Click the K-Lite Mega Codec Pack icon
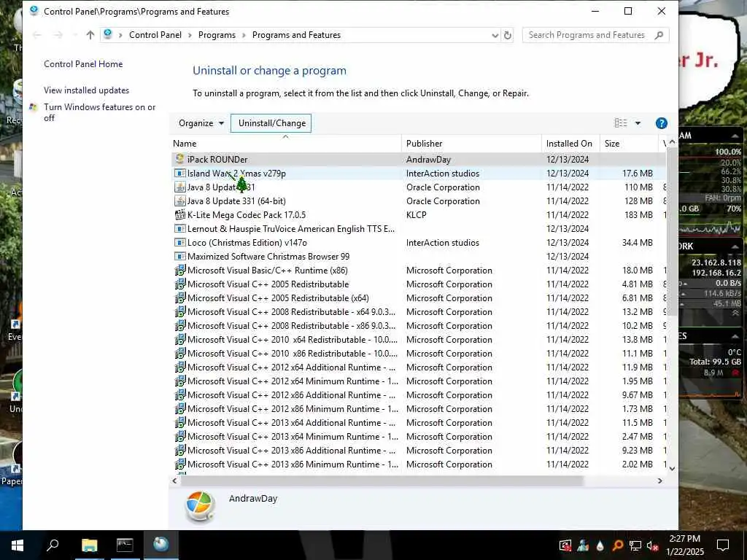747x560 pixels. click(179, 215)
